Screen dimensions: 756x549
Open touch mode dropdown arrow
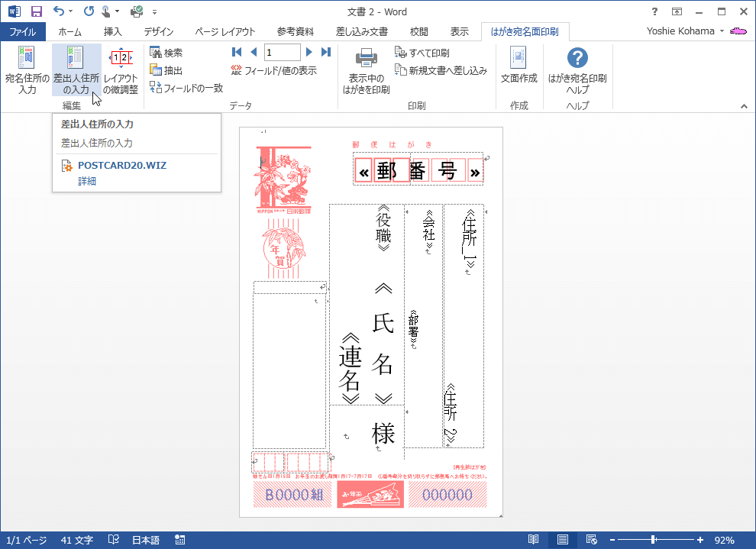coord(117,11)
